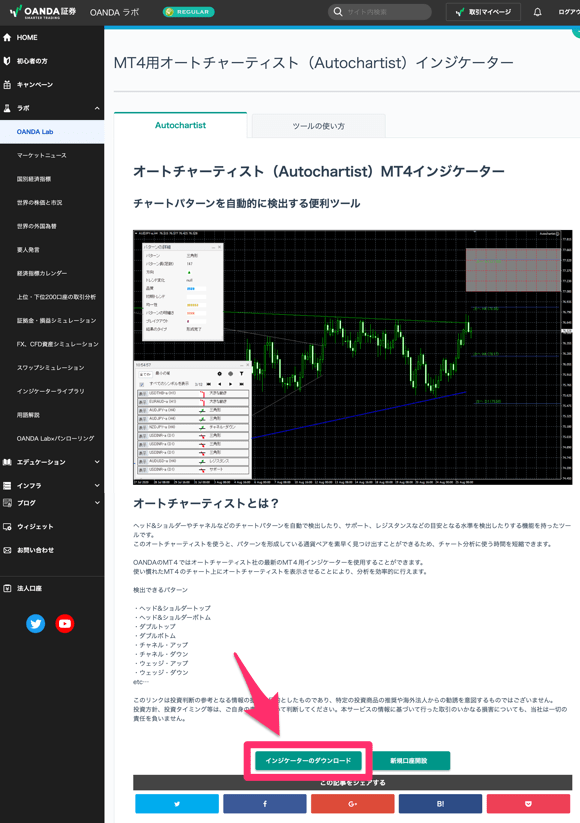580x823 pixels.
Task: Share the article on Twitter
Action: click(x=177, y=804)
